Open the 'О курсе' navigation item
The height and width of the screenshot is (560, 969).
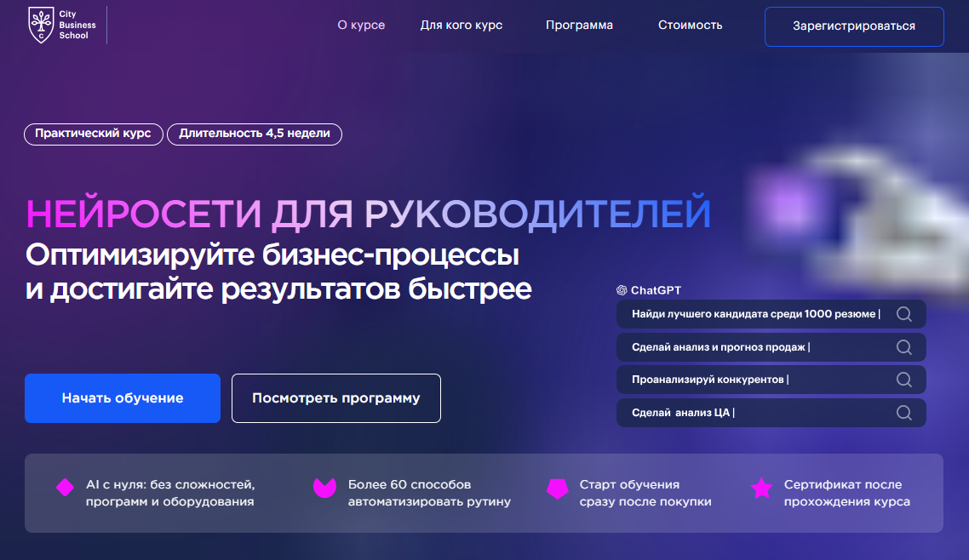pos(361,26)
